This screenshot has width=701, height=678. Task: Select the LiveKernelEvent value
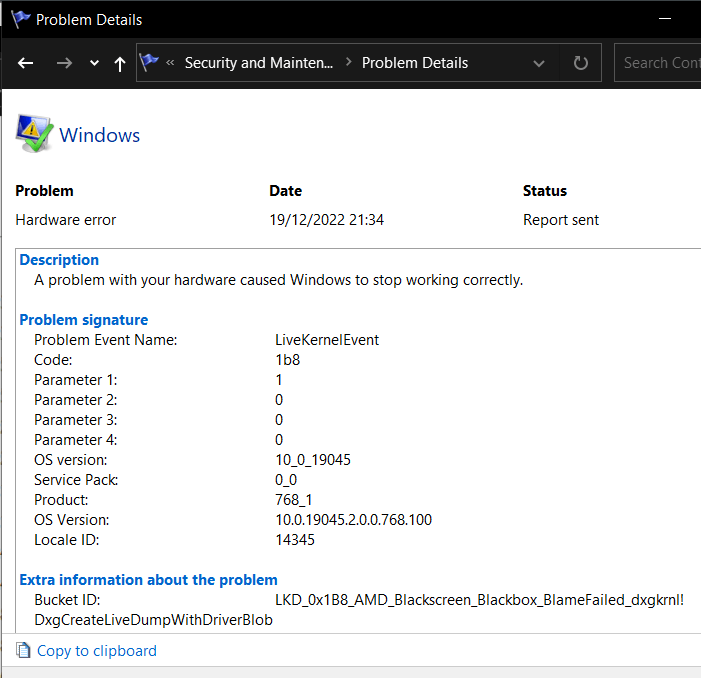tap(327, 340)
